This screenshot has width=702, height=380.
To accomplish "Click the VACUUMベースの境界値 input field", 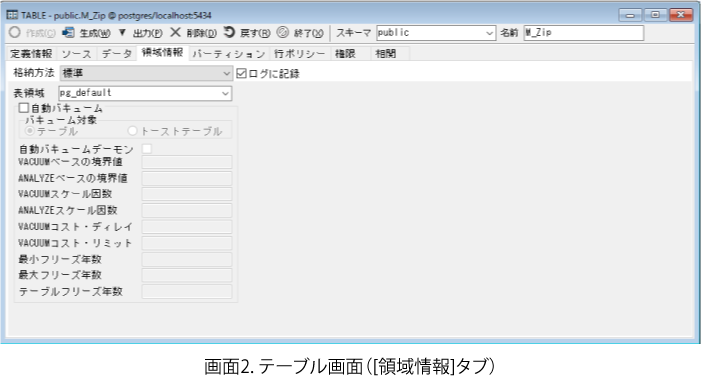I will click(x=187, y=162).
